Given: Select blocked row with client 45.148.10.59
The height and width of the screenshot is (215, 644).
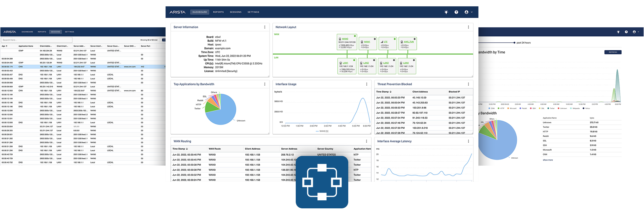Looking at the screenshot, I should [x=424, y=98].
